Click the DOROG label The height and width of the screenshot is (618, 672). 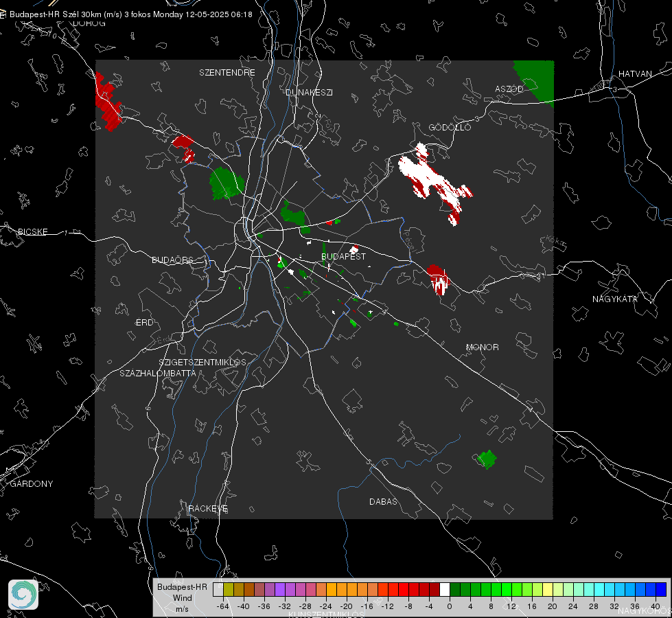pos(89,23)
